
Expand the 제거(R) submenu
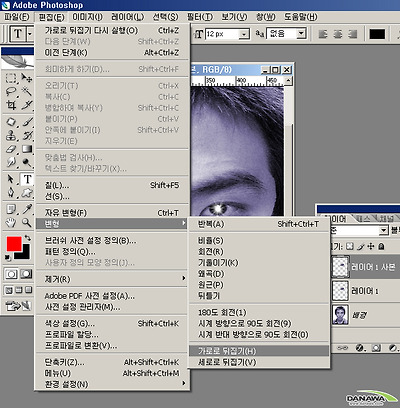[112, 279]
